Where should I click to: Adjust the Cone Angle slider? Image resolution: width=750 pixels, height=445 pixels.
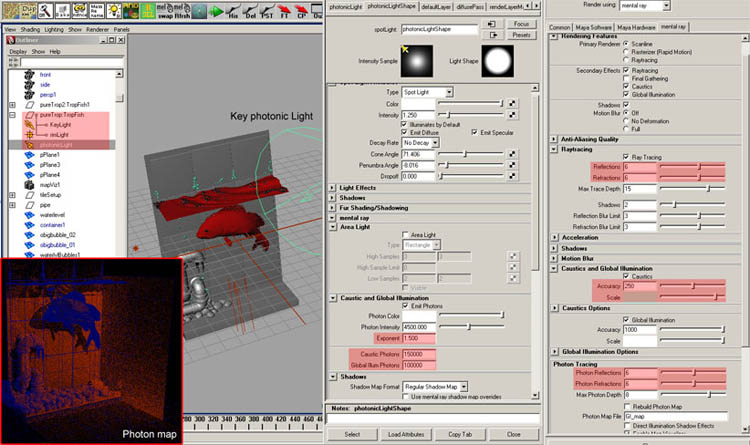point(471,154)
